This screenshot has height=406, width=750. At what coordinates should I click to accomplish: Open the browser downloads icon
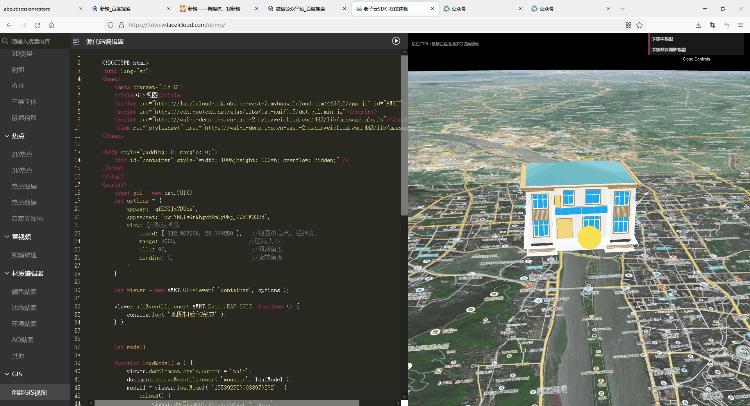tap(698, 25)
